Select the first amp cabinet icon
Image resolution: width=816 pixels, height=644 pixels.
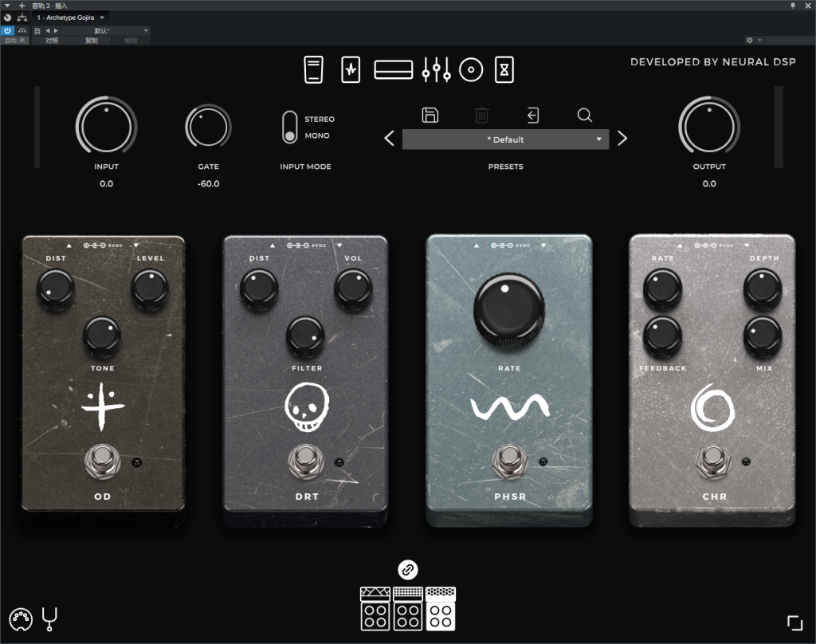pyautogui.click(x=375, y=609)
